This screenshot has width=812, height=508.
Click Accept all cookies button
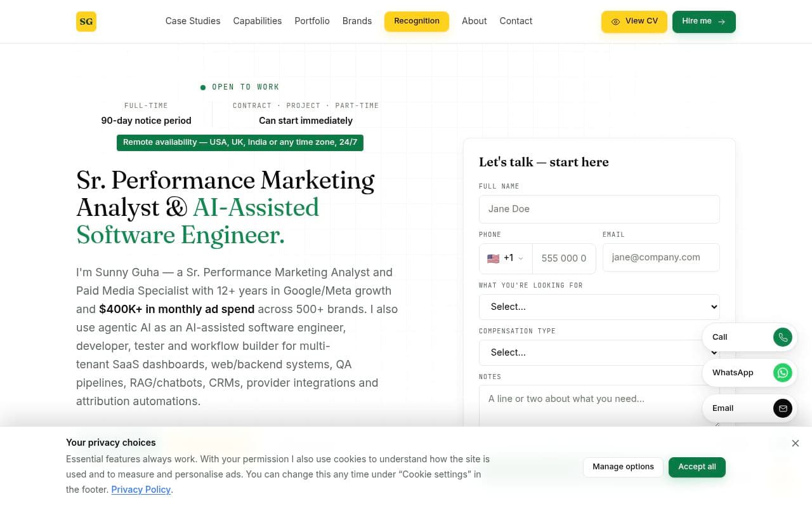(x=697, y=467)
